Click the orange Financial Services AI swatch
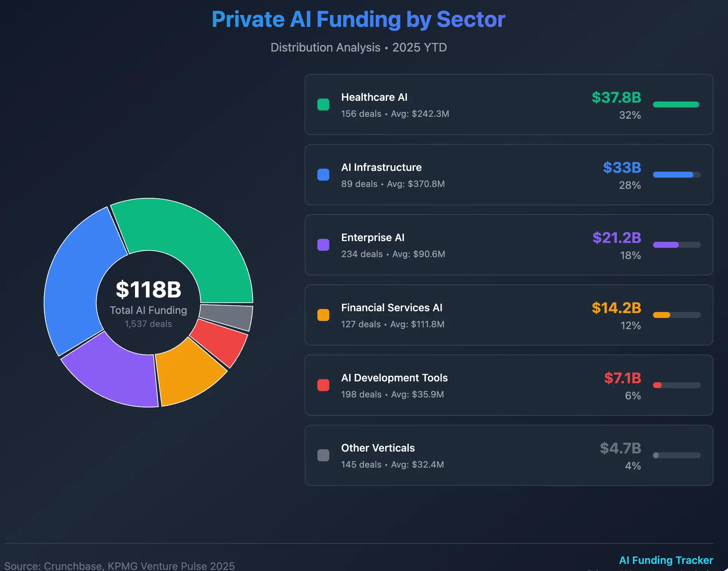The image size is (728, 571). tap(323, 315)
